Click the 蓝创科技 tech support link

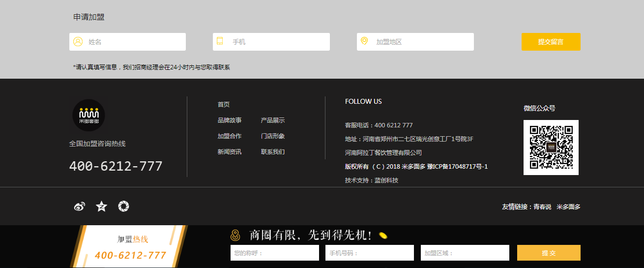pyautogui.click(x=386, y=180)
